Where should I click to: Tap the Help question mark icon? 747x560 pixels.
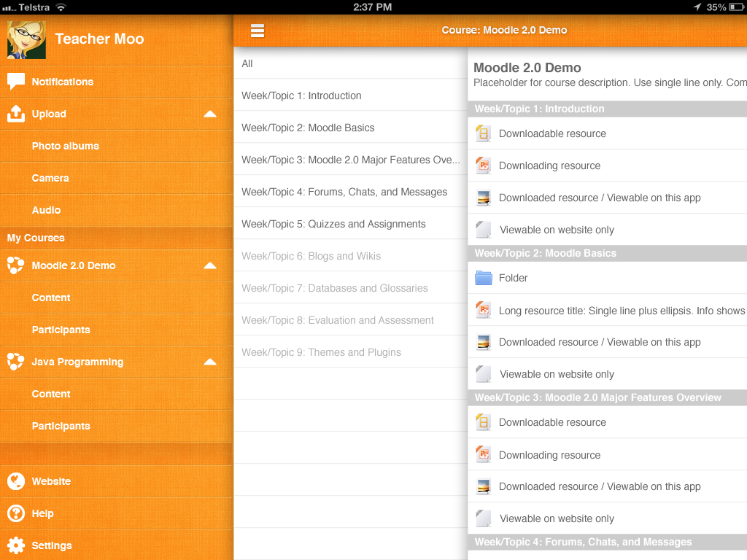16,513
